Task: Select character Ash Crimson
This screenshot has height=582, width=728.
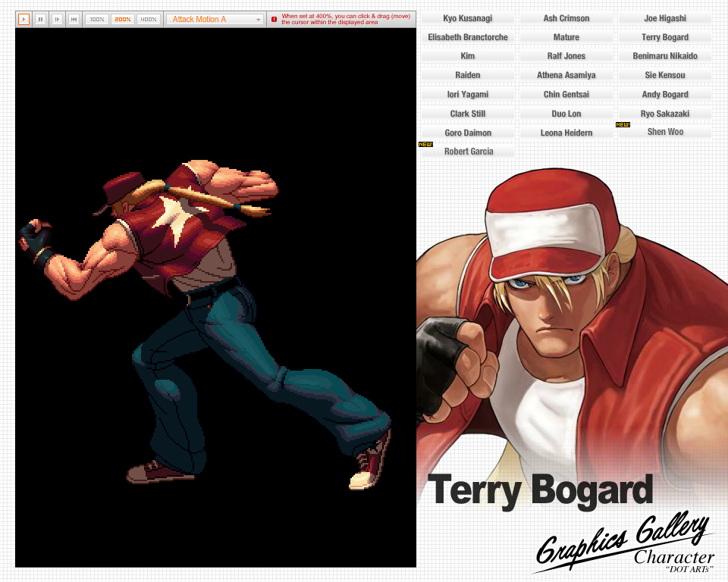Action: tap(566, 18)
